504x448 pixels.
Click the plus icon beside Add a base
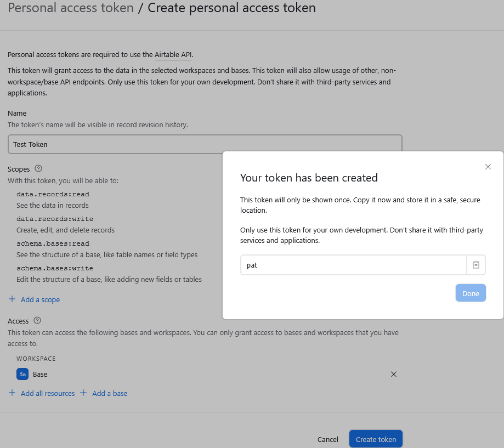[84, 393]
